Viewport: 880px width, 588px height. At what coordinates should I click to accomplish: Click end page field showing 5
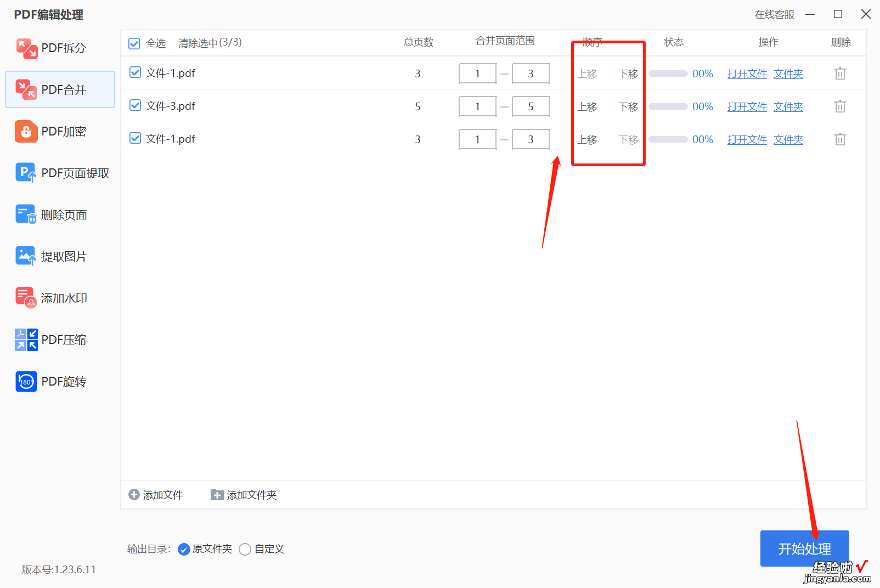pyautogui.click(x=531, y=106)
